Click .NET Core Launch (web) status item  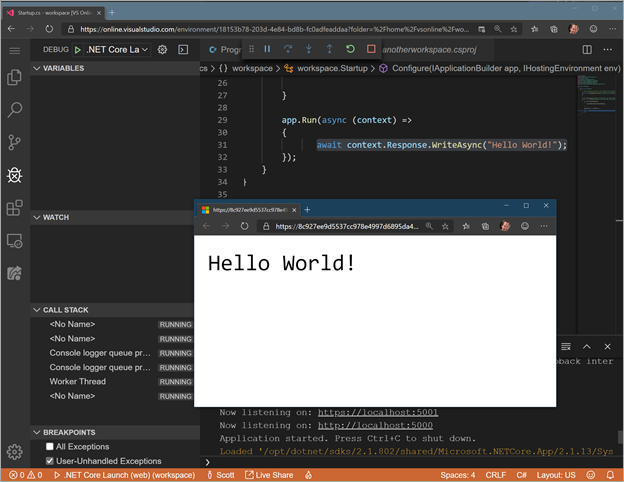pyautogui.click(x=125, y=475)
